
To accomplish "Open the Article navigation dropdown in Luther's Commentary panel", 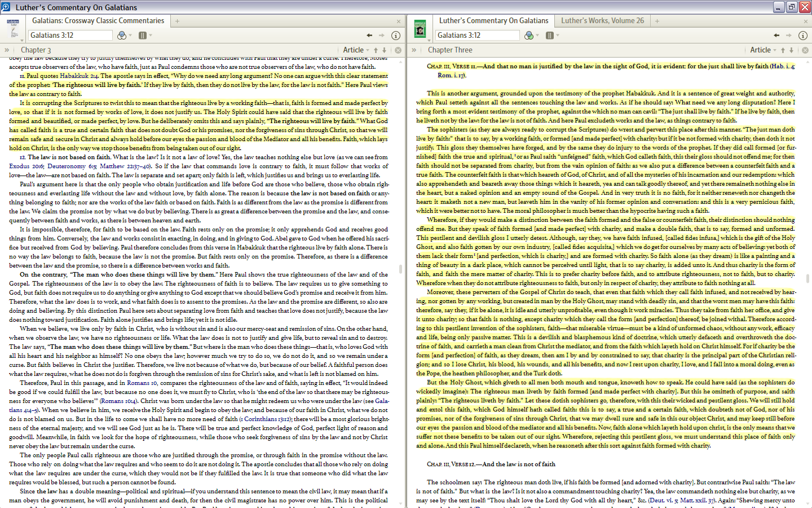I will (x=764, y=50).
